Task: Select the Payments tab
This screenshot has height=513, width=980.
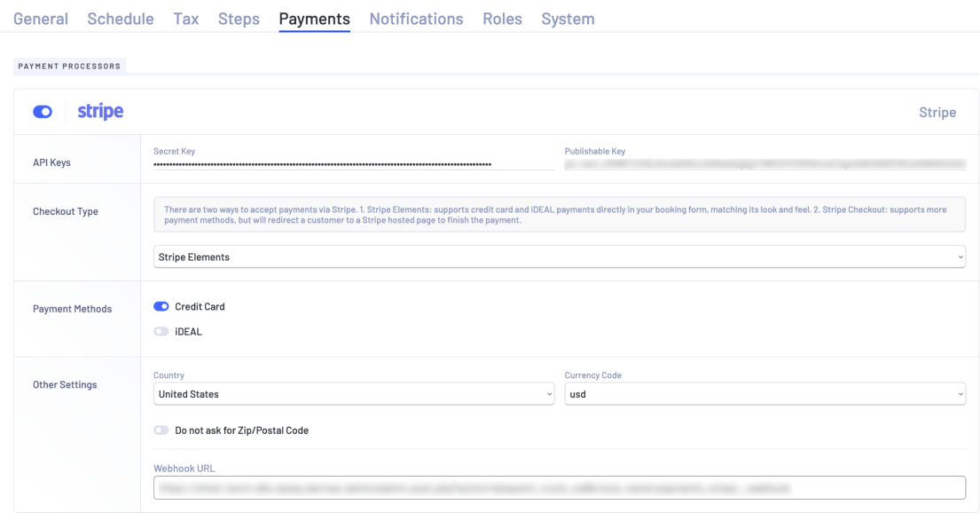Action: [x=314, y=19]
